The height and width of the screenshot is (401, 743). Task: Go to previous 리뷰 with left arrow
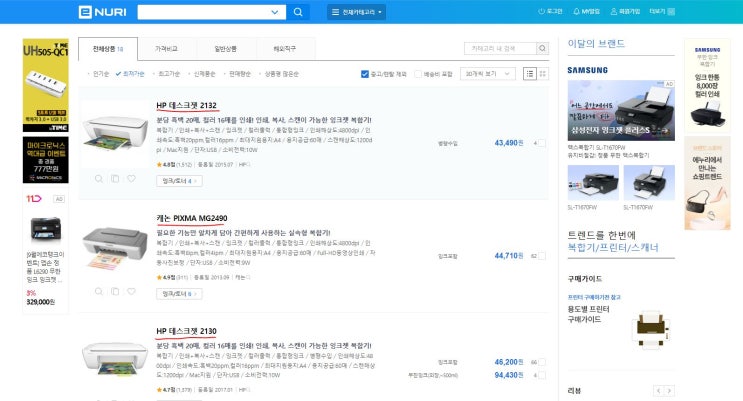pyautogui.click(x=658, y=391)
